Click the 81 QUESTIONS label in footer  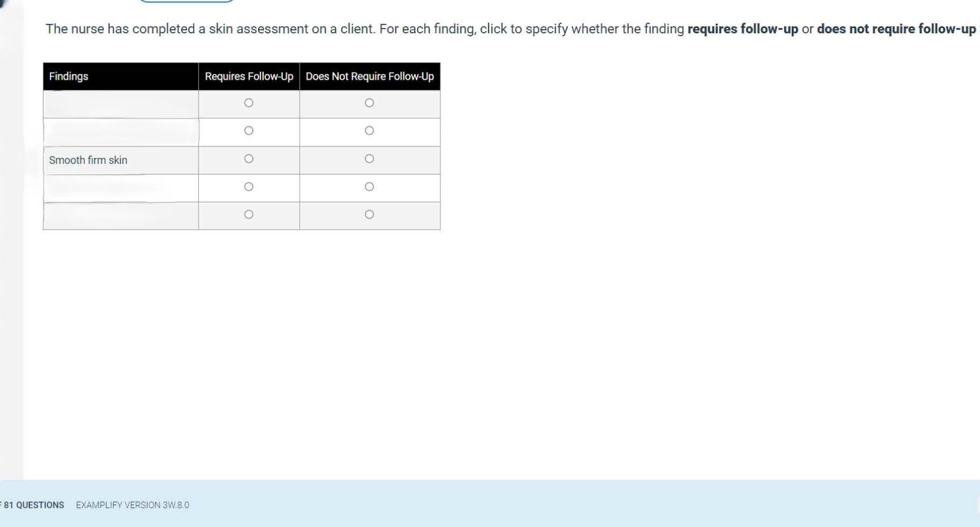point(33,505)
